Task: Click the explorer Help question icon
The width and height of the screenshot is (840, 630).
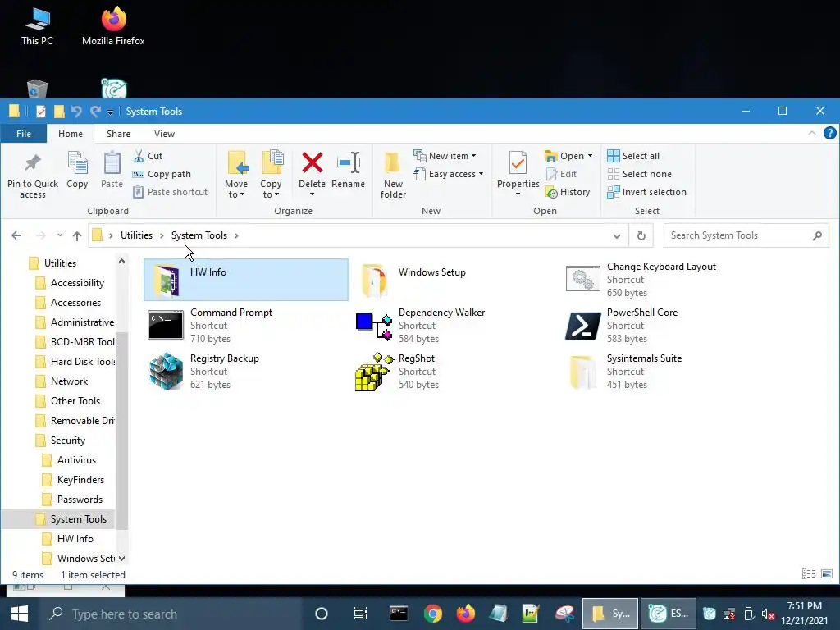Action: (829, 134)
